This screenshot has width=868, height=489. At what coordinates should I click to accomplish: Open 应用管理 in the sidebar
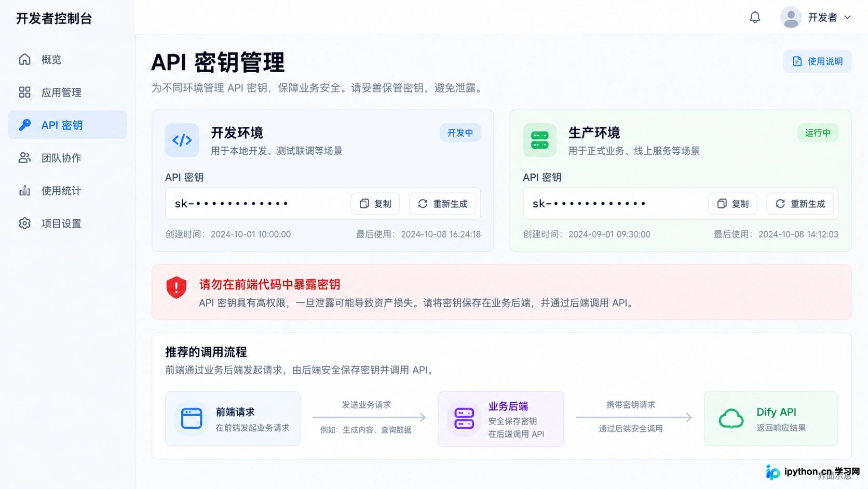67,92
